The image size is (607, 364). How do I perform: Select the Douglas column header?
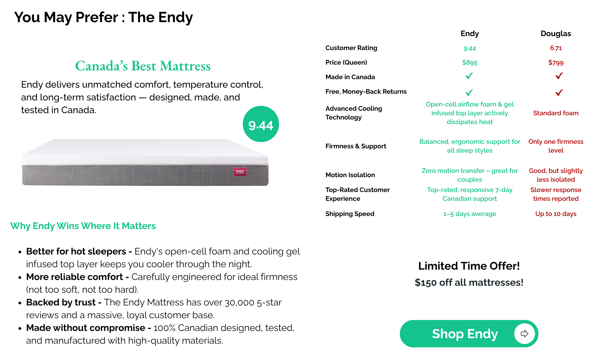[556, 33]
